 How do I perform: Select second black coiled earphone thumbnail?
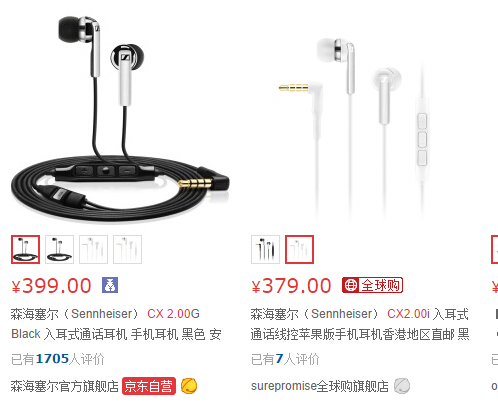pyautogui.click(x=59, y=249)
